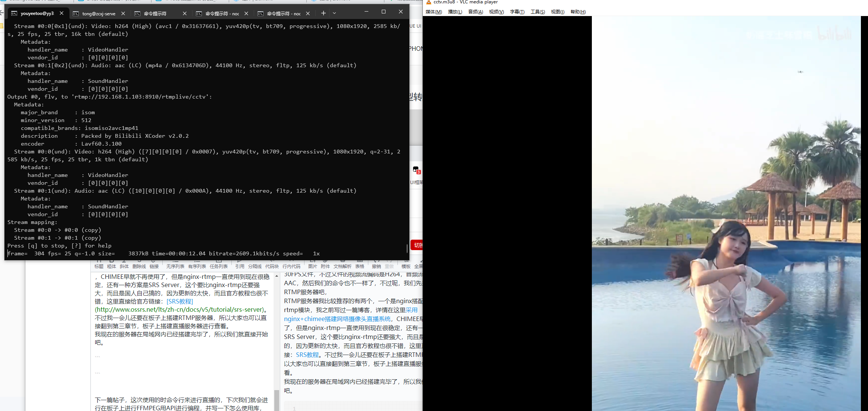Click the 'Packed by Bilibili XCoder v2.0.2' text
Viewport: 868px width, 411px height.
click(x=135, y=136)
